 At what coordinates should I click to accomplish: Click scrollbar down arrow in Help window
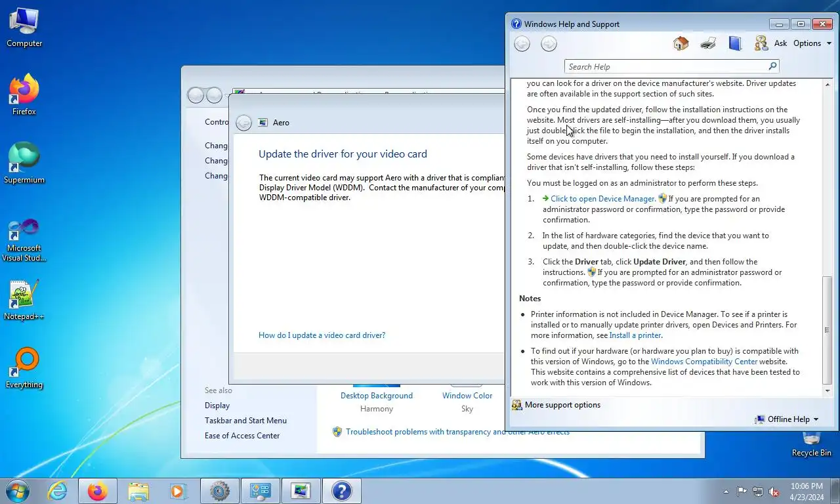pos(828,390)
